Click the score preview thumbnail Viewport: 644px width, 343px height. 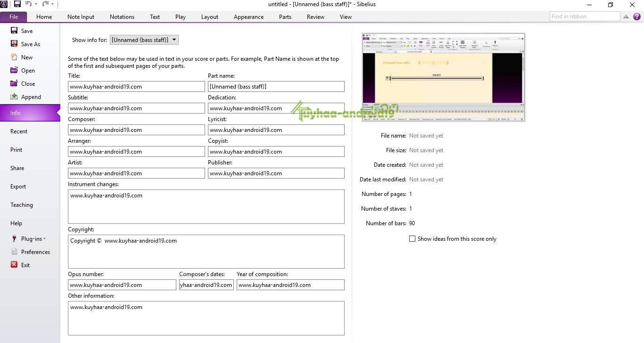[x=443, y=77]
